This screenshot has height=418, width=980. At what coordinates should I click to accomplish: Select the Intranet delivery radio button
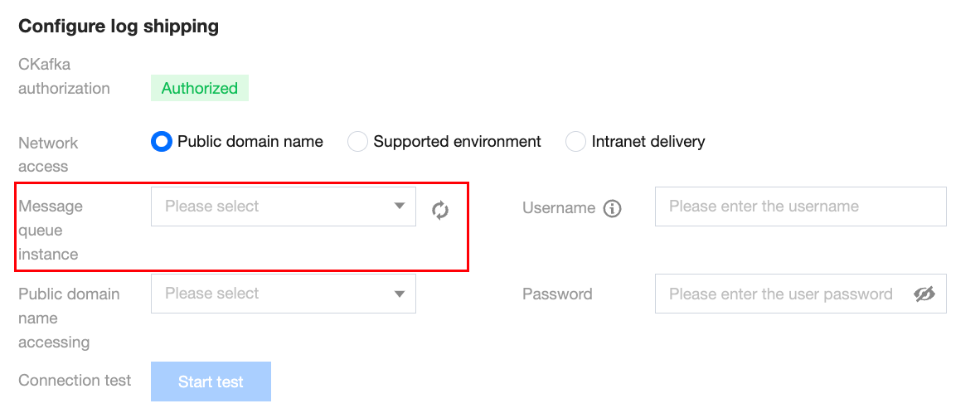coord(575,142)
